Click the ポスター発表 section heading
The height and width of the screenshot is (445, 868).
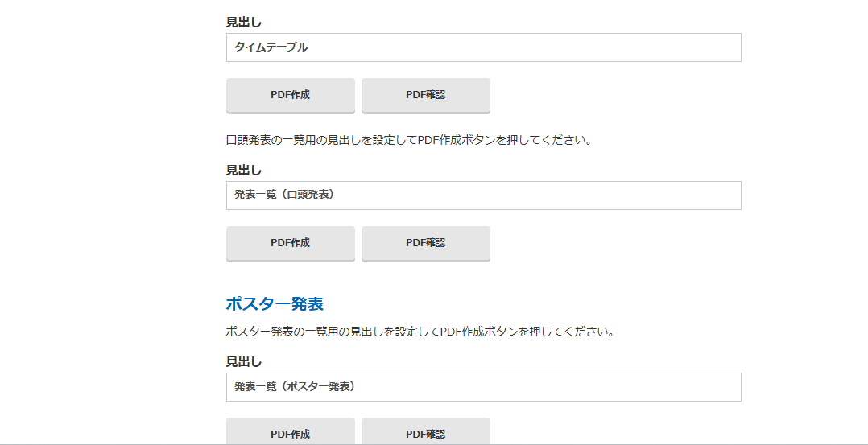tap(275, 304)
